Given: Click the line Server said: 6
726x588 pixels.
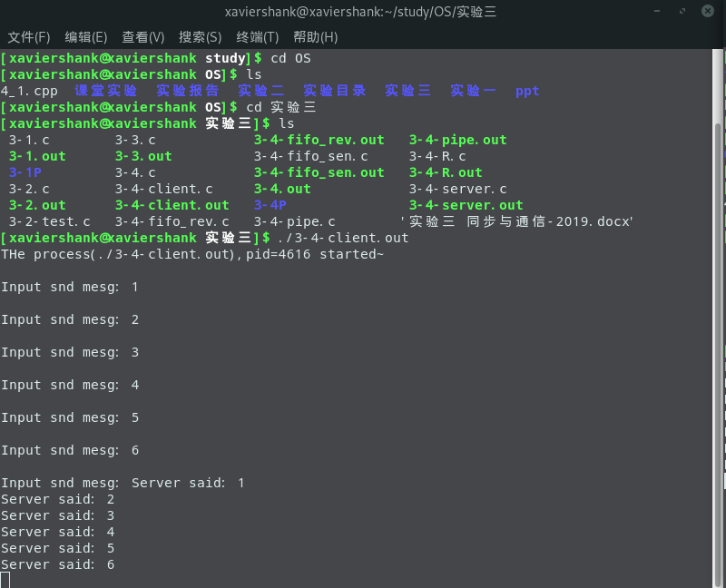Looking at the screenshot, I should pyautogui.click(x=58, y=564).
